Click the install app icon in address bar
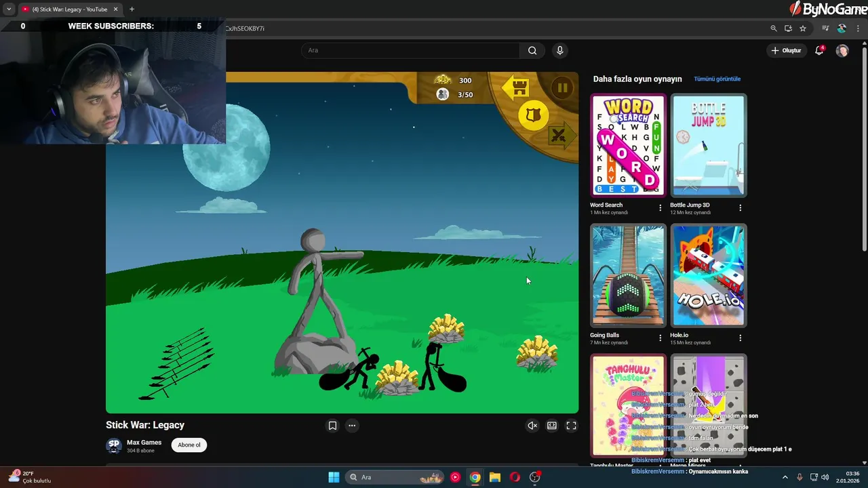Screen dimensions: 868x488 pyautogui.click(x=788, y=28)
